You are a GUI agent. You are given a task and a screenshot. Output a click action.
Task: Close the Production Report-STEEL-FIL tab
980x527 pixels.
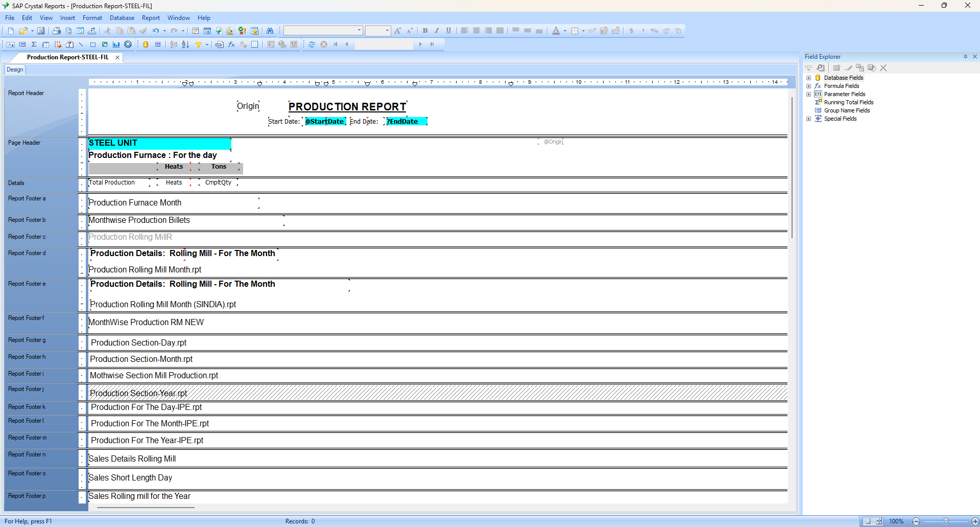point(117,57)
